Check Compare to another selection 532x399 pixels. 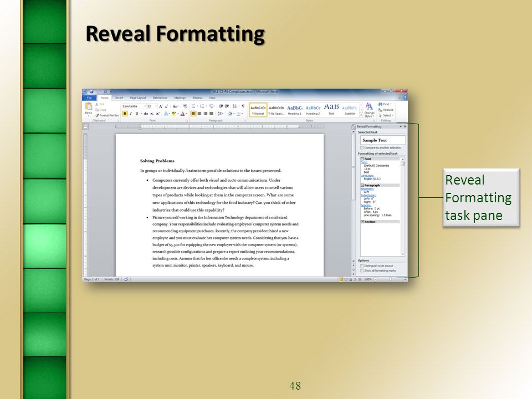[x=362, y=147]
